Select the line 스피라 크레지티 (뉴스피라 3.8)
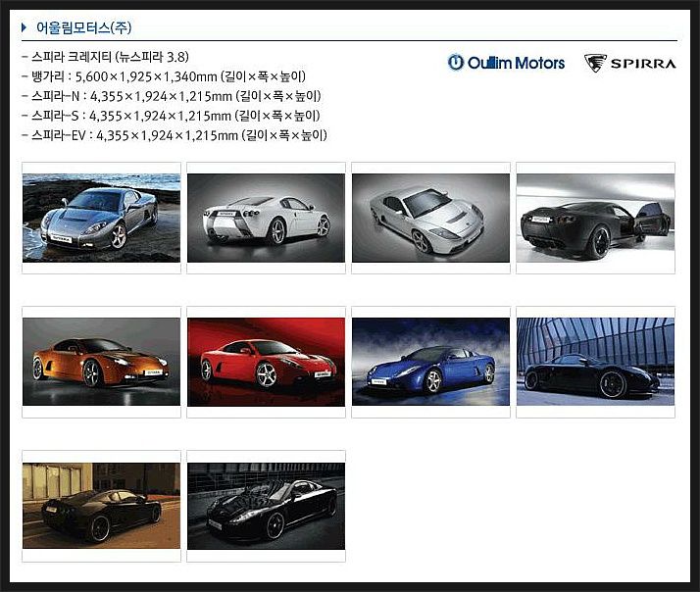 (105, 57)
